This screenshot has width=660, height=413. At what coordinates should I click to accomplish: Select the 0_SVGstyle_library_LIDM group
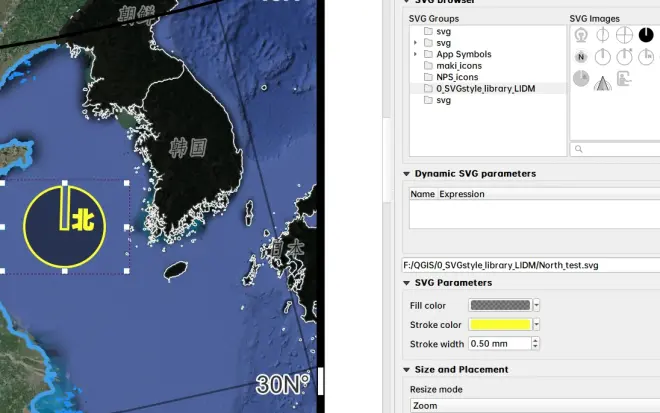[x=487, y=88]
